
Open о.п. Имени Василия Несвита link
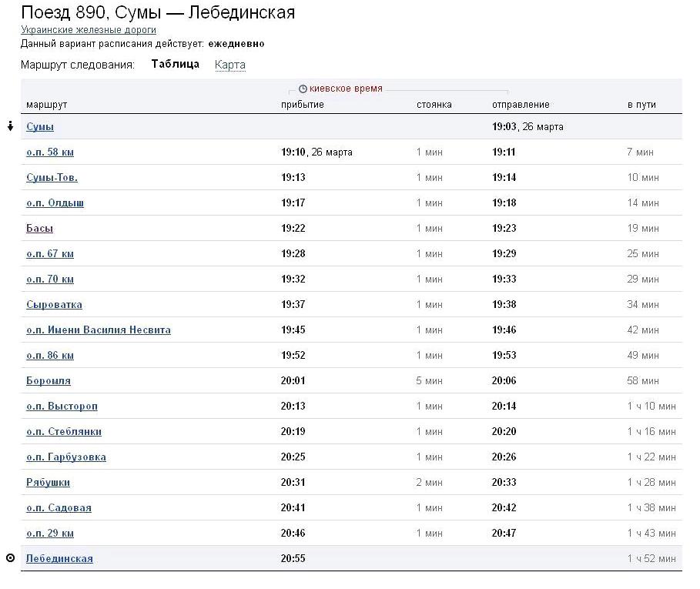[x=99, y=330]
